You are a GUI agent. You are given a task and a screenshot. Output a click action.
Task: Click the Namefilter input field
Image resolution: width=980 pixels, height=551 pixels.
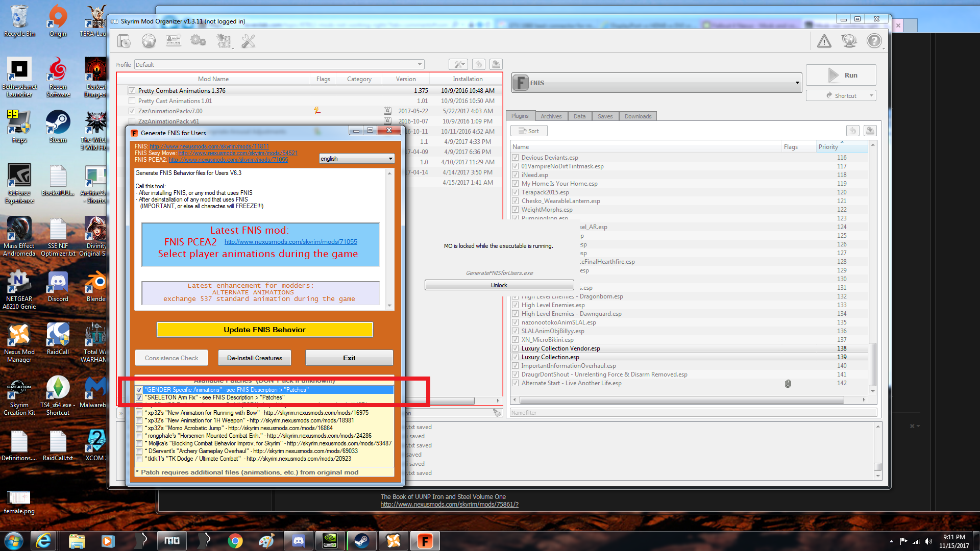pyautogui.click(x=693, y=413)
